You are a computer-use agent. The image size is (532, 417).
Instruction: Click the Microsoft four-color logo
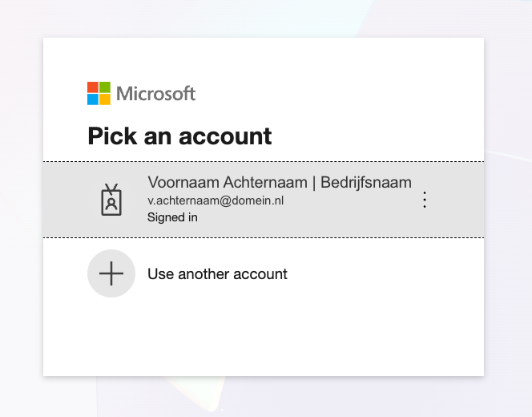click(99, 93)
